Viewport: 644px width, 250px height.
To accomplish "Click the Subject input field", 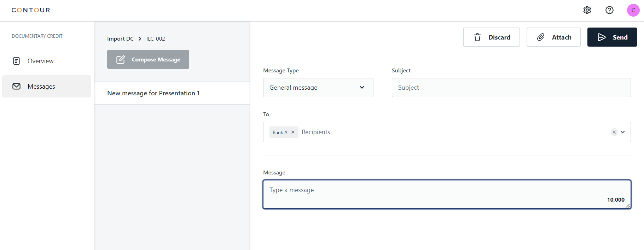I will click(511, 88).
